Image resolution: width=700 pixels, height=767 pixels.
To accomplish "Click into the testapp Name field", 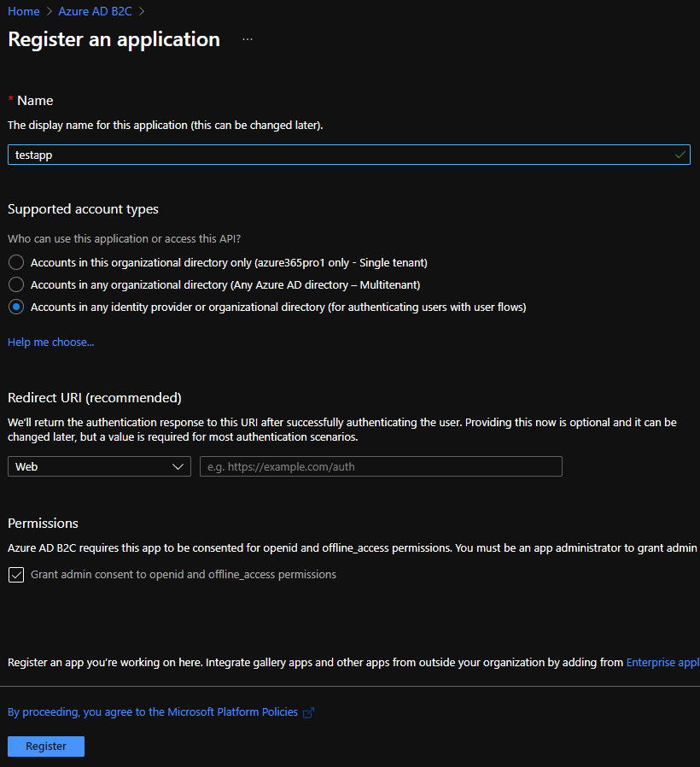I will pos(349,155).
